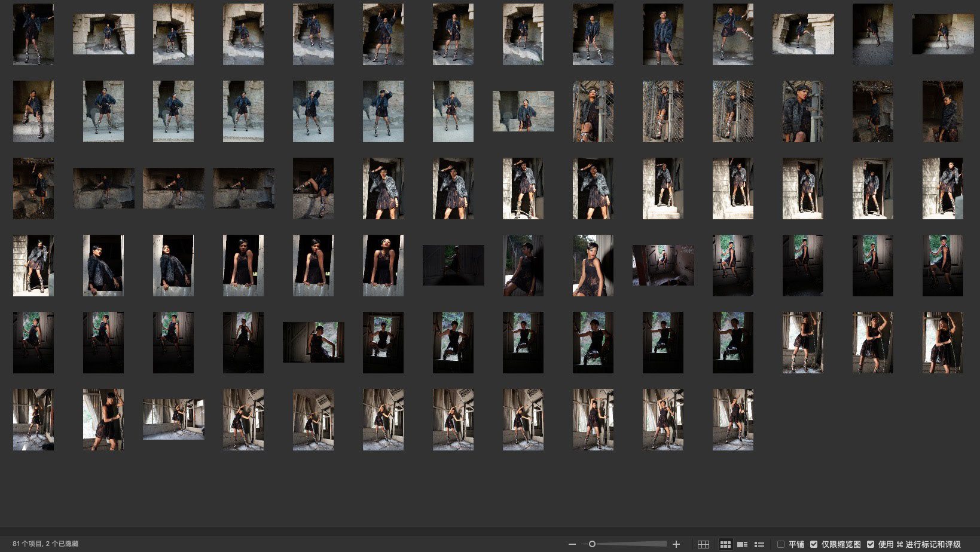Select the landscape thumbnail in the fifth row
The image size is (980, 552).
(x=313, y=342)
